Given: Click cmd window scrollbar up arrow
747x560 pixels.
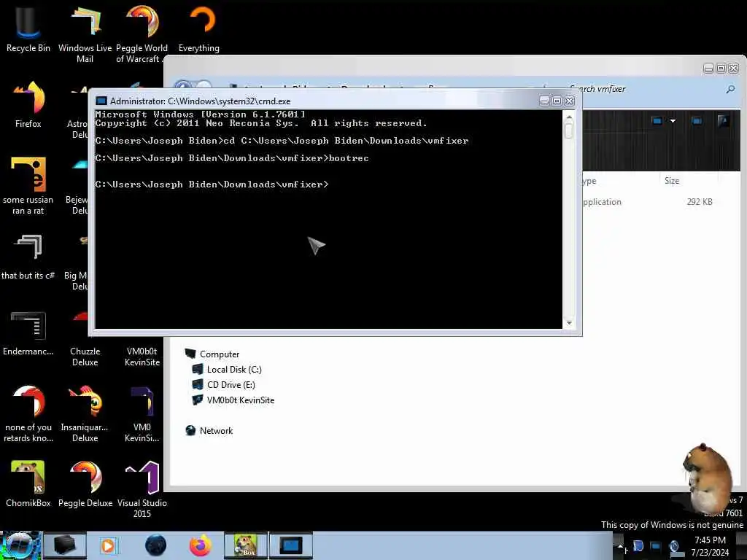Looking at the screenshot, I should click(569, 117).
